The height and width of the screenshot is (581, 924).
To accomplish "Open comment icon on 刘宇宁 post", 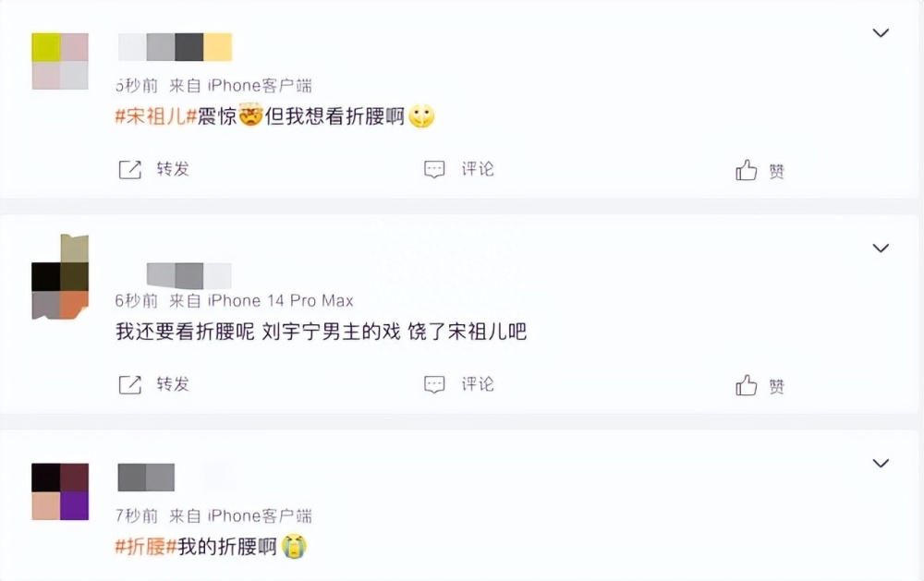I will 434,385.
